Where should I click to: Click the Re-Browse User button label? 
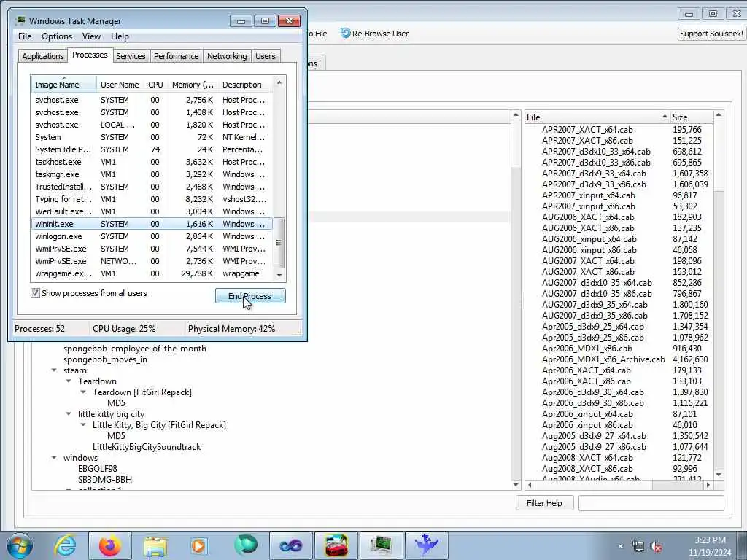pos(380,34)
